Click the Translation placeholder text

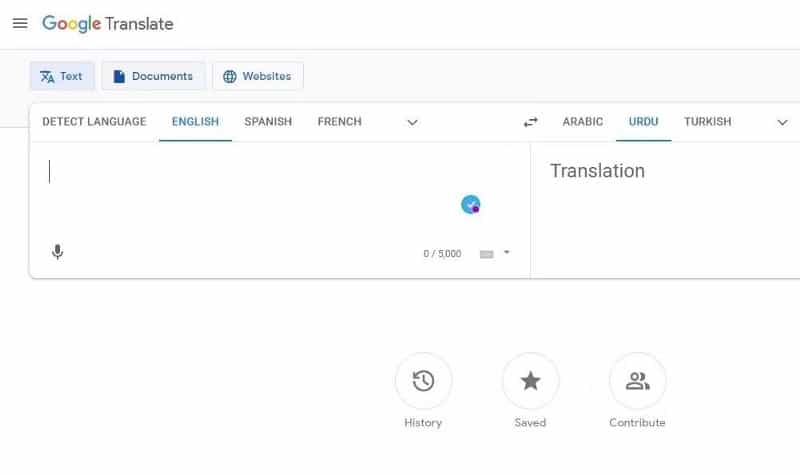pyautogui.click(x=597, y=171)
